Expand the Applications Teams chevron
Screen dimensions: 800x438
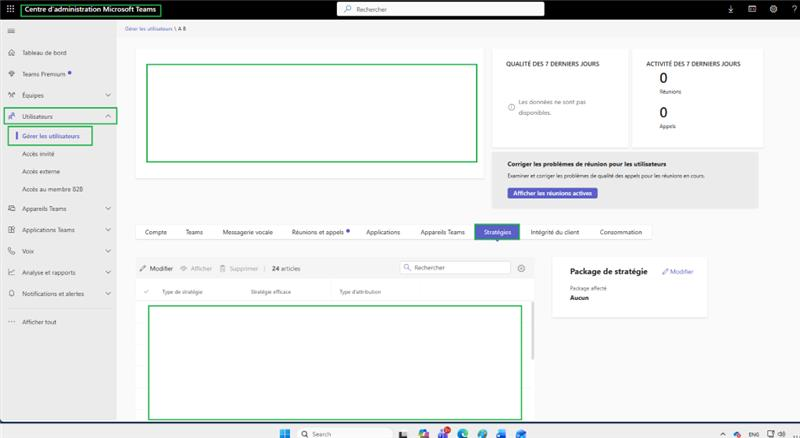[x=108, y=230]
